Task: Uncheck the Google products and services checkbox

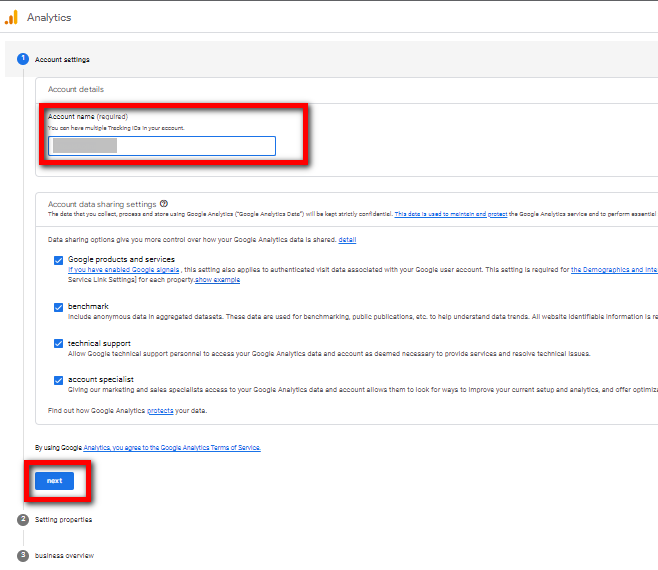Action: (58, 260)
